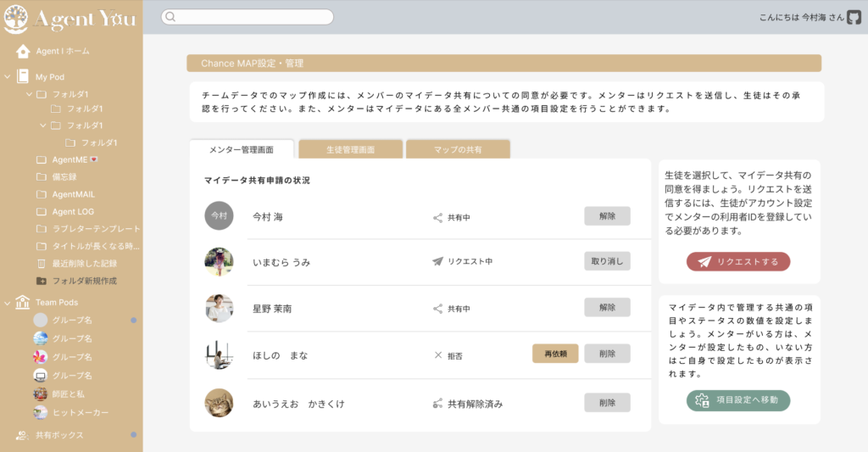Click the search input field at top
Screen dimensions: 868x452
248,17
